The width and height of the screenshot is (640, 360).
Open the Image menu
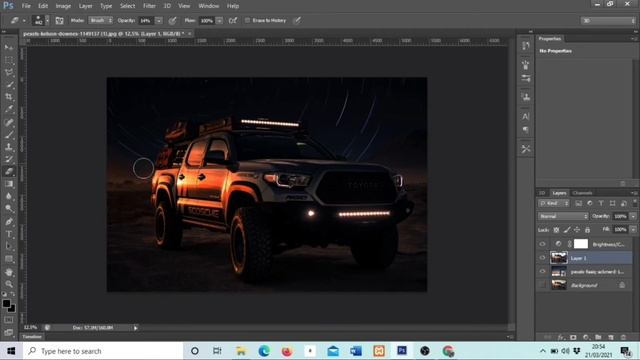point(63,6)
